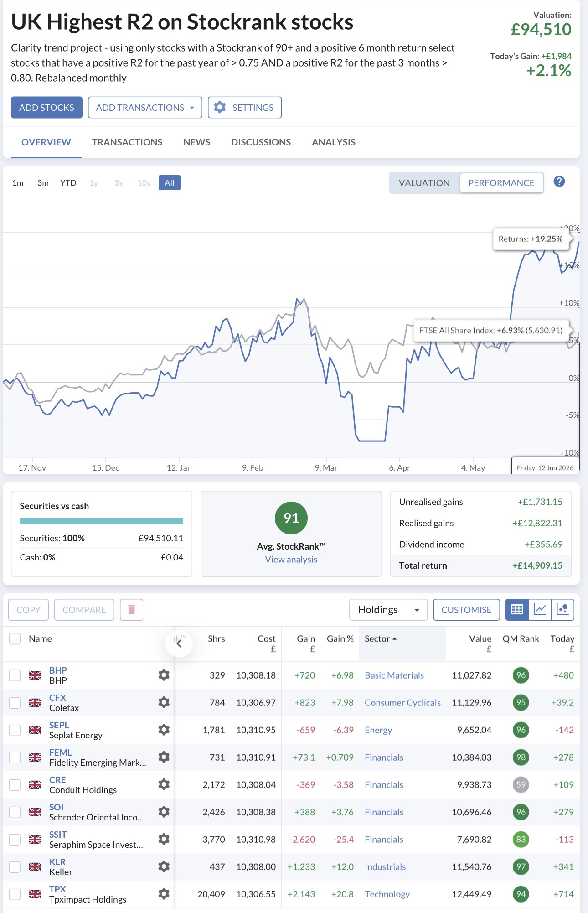
Task: Click the Add Stocks button
Action: pos(46,108)
